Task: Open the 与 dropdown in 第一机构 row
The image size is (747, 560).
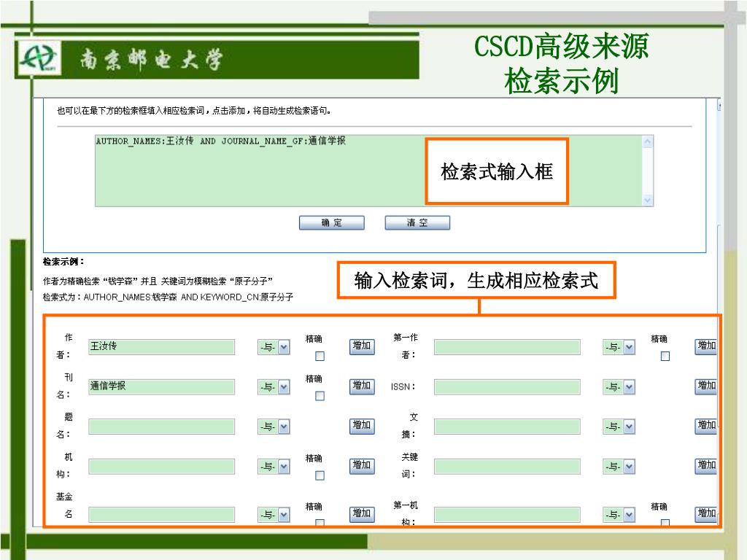Action: (x=619, y=515)
